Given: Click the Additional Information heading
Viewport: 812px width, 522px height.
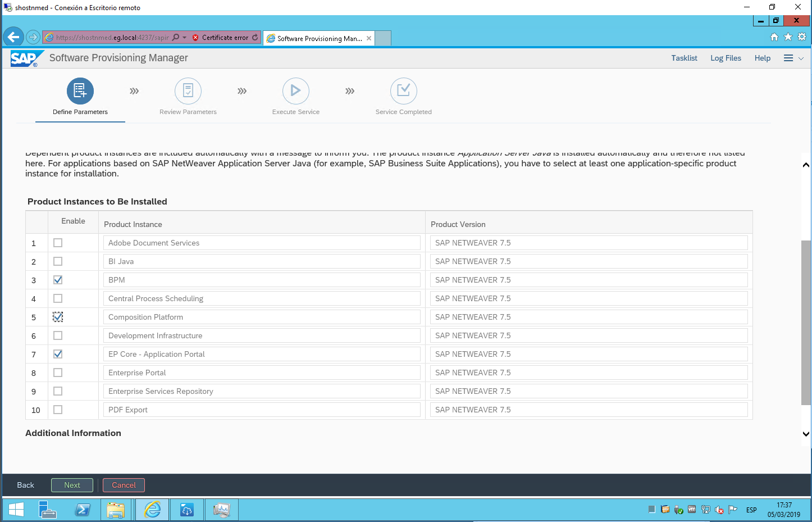Looking at the screenshot, I should click(73, 433).
